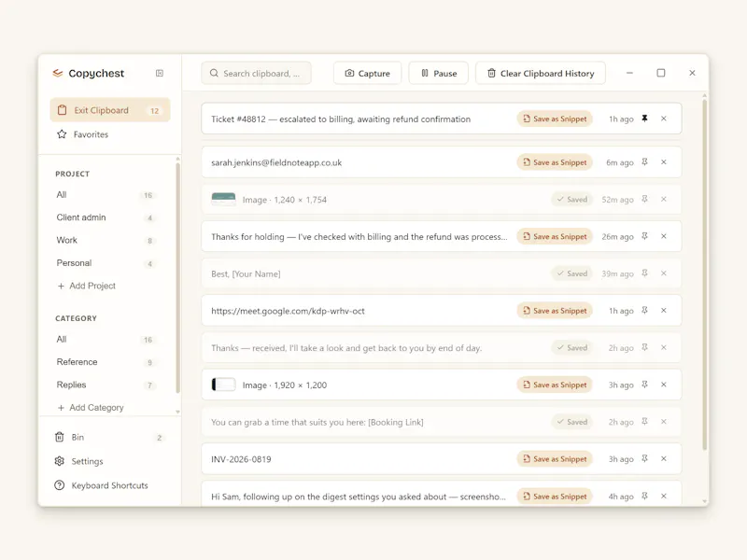Screen dimensions: 747x560
Task: Save INV-2026-0819 as snippet
Action: (x=555, y=459)
